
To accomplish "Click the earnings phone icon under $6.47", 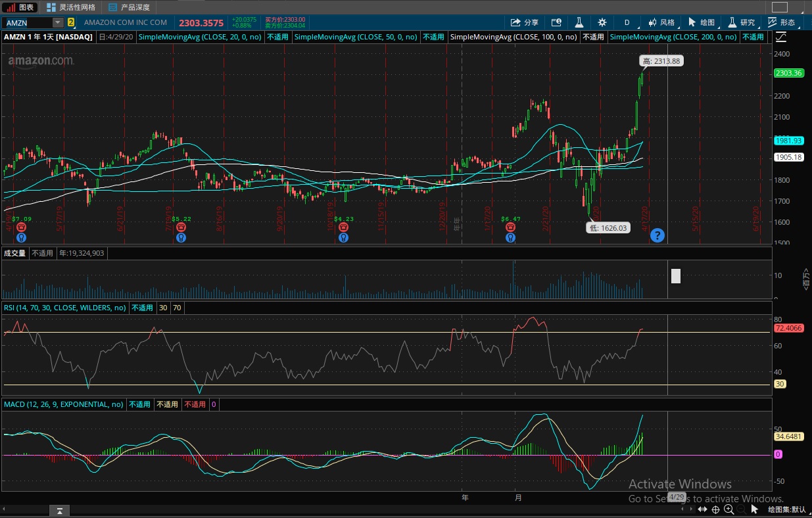I will pos(510,227).
